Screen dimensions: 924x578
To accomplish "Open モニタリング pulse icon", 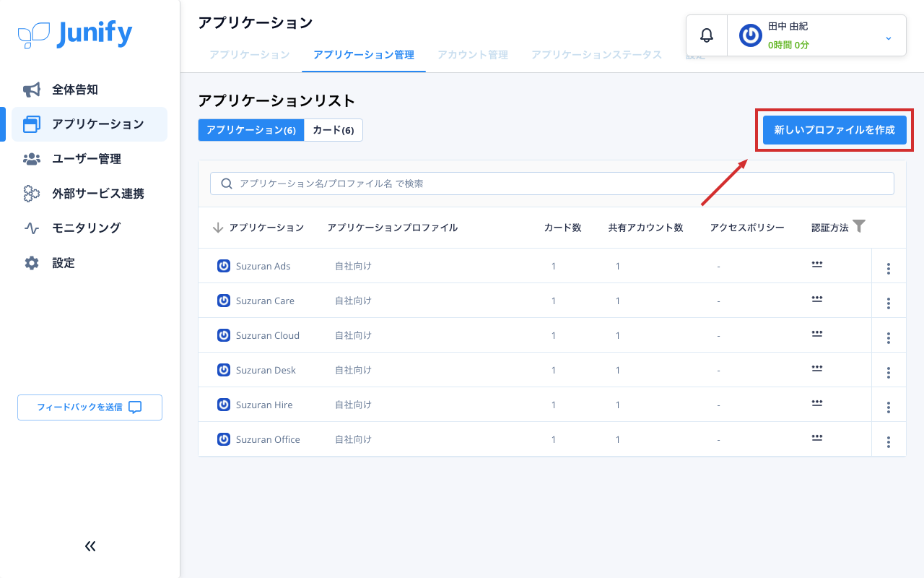I will 32,228.
